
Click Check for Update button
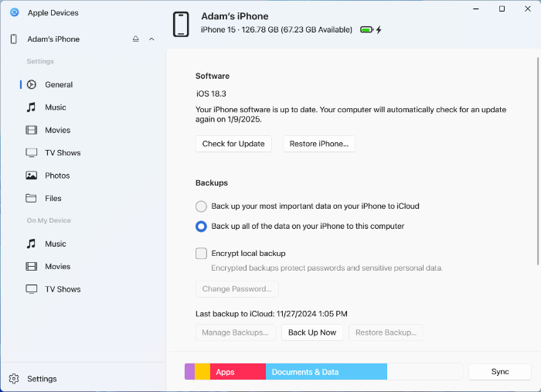point(233,144)
